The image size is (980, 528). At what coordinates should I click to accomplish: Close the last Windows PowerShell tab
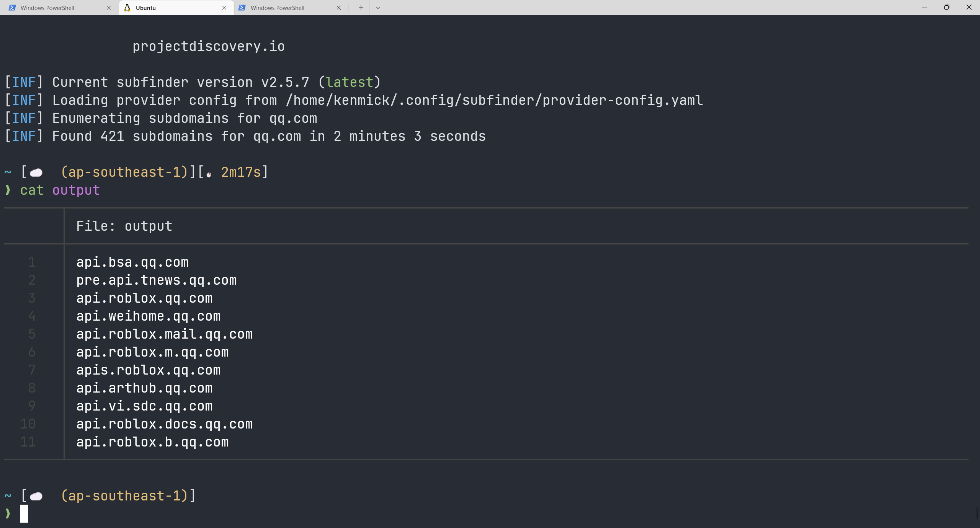[338, 8]
